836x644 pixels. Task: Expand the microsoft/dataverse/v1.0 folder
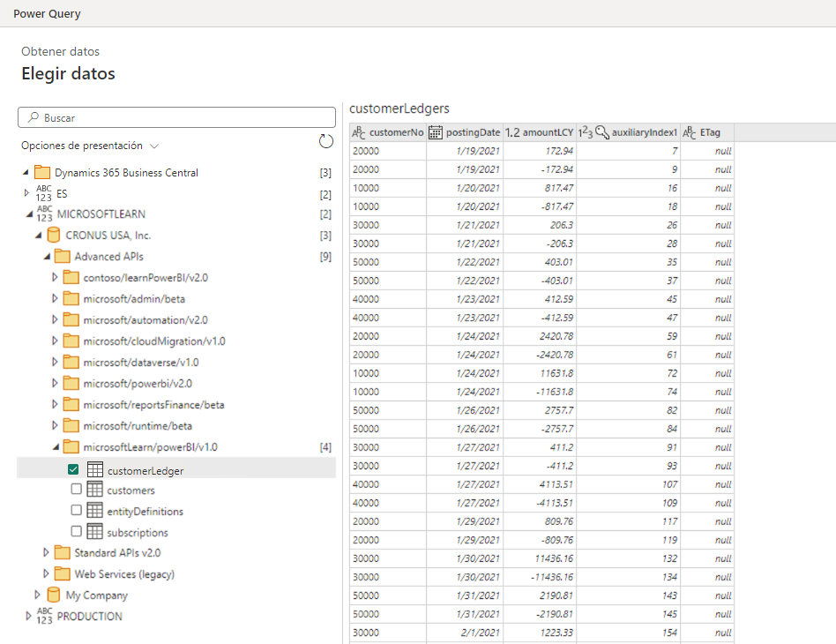coord(55,362)
